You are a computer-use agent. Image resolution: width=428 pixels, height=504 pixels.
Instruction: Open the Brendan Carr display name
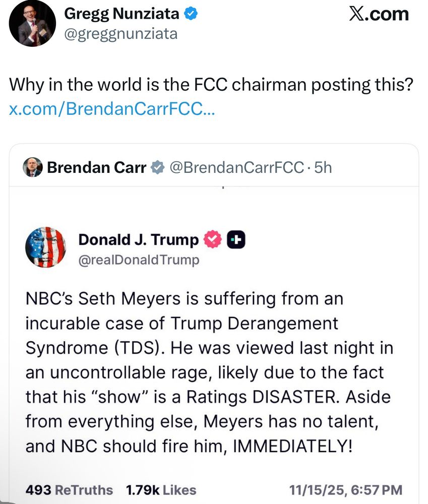pyautogui.click(x=96, y=167)
